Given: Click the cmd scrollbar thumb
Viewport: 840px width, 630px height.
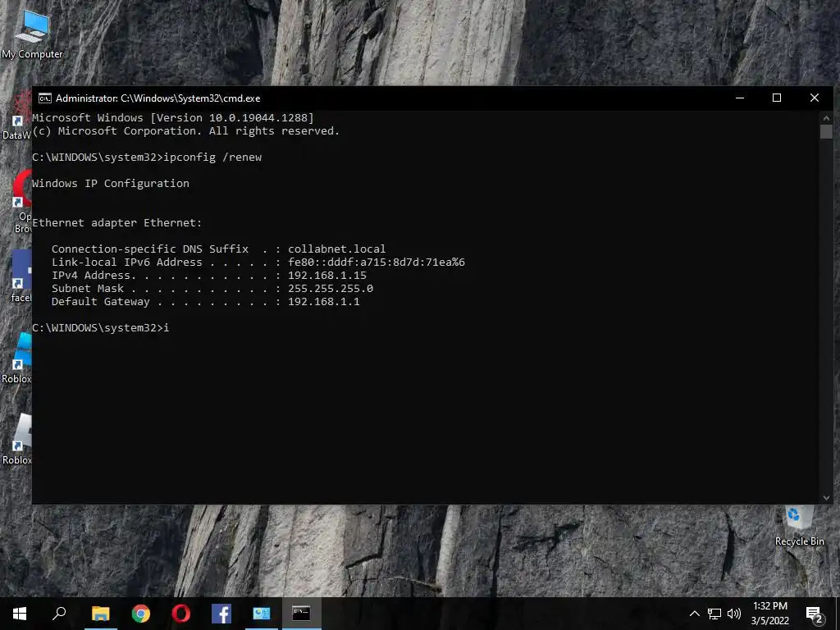Looking at the screenshot, I should [x=826, y=132].
